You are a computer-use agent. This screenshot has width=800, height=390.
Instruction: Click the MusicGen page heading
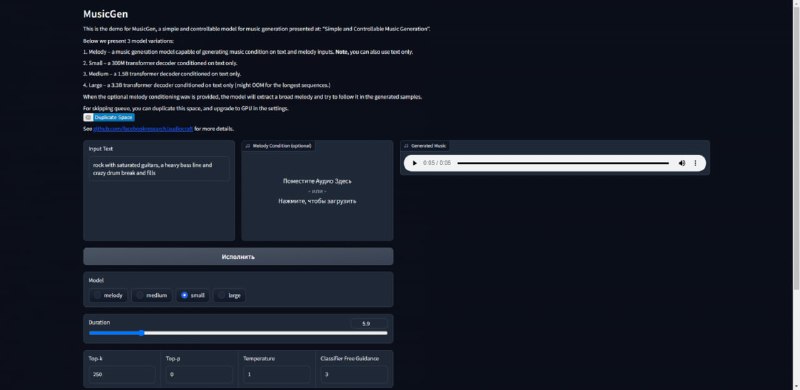tap(106, 14)
